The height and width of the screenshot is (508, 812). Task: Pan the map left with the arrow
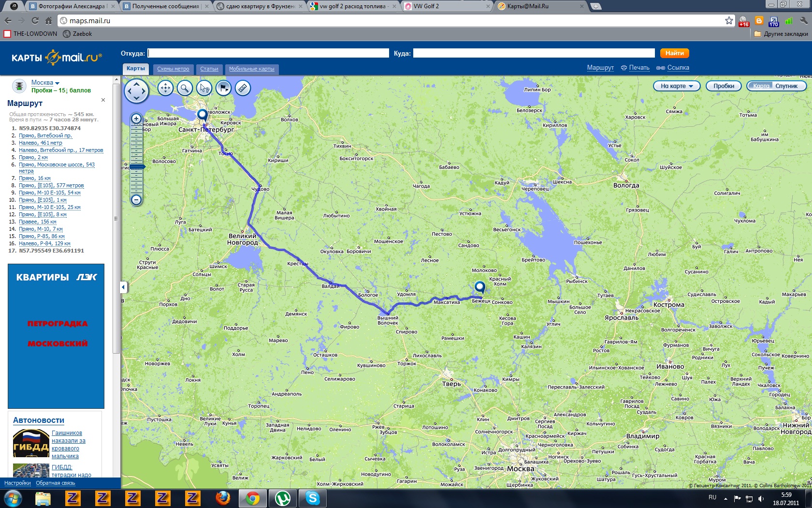(129, 91)
